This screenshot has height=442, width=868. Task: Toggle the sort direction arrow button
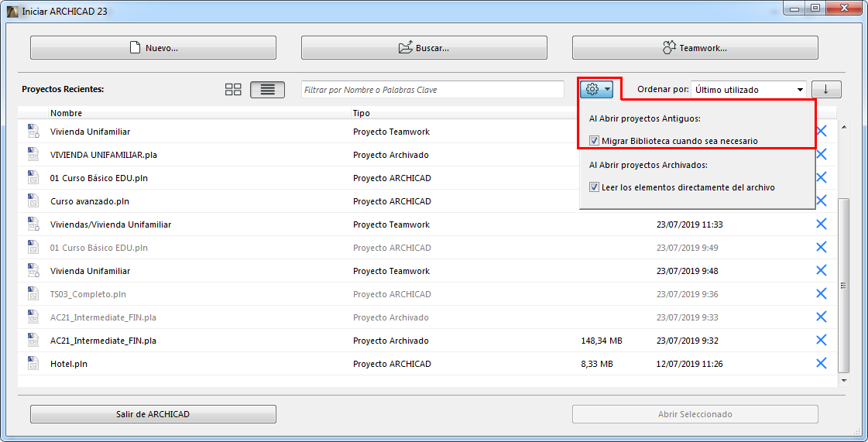point(826,90)
